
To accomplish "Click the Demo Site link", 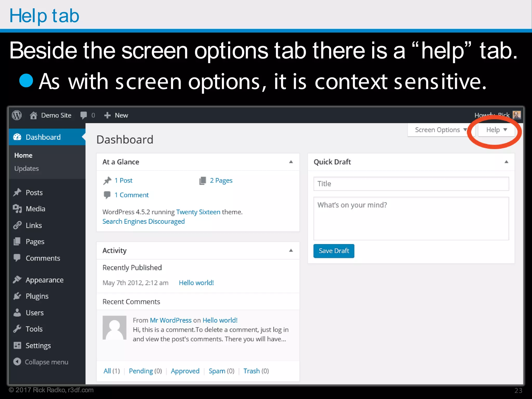I will coord(56,115).
